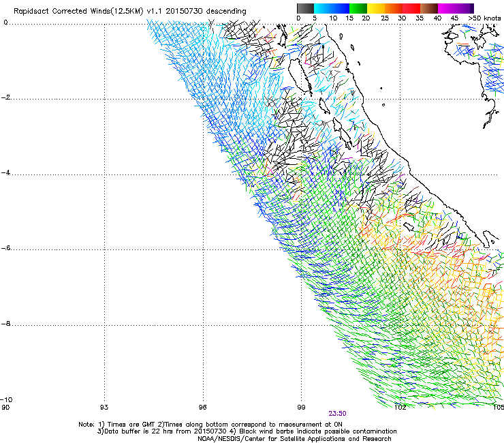Click the '>50 knots' legend label
Screen dimensions: 504x443
pos(484,18)
